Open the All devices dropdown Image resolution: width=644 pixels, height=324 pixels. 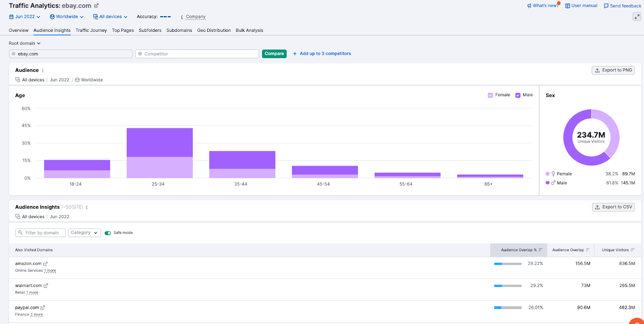point(110,17)
